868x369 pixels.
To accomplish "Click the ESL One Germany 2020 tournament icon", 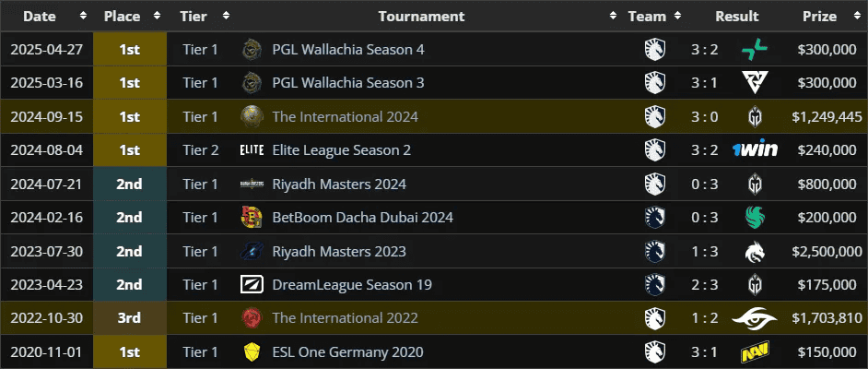I will point(252,352).
